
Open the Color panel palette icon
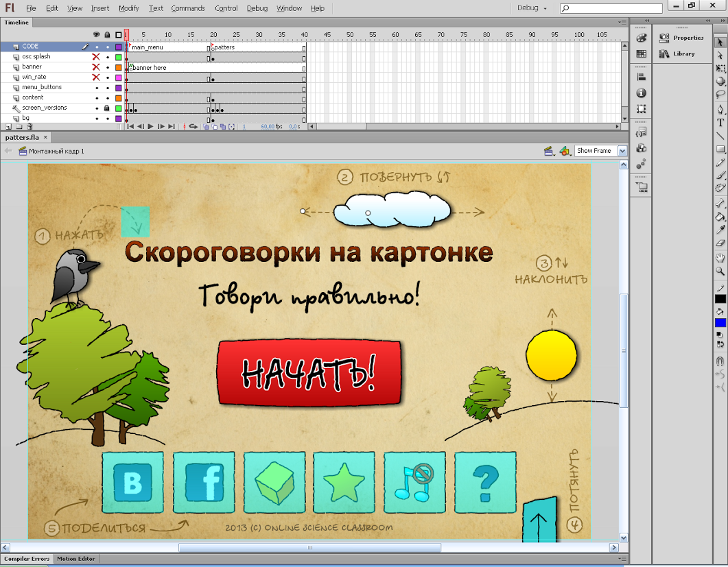pos(641,38)
